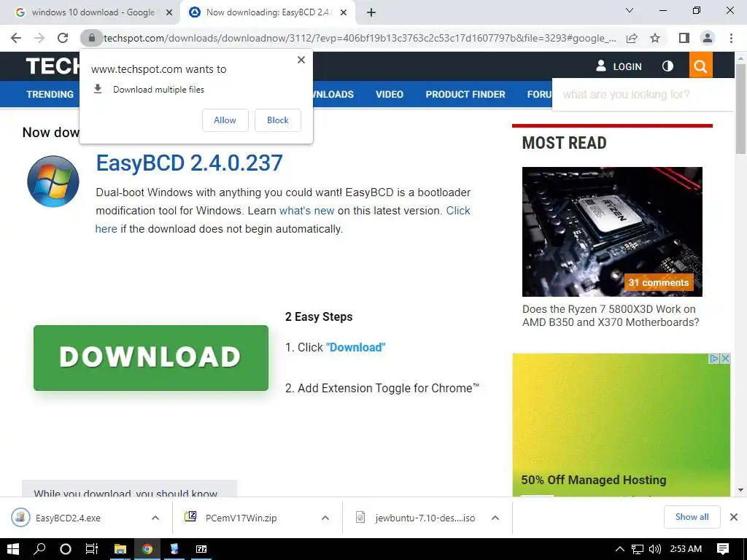Screen dimensions: 747x560
Task: Toggle dark mode contrast icon
Action: coord(668,66)
